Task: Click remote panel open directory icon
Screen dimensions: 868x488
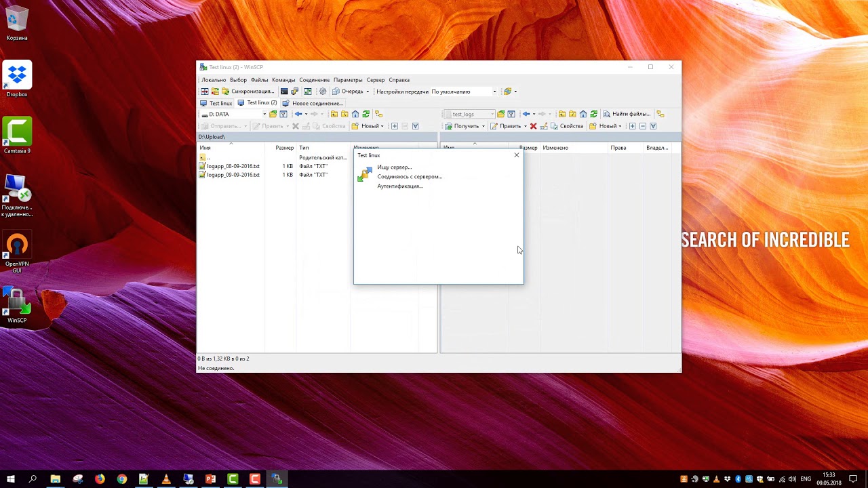Action: 501,114
